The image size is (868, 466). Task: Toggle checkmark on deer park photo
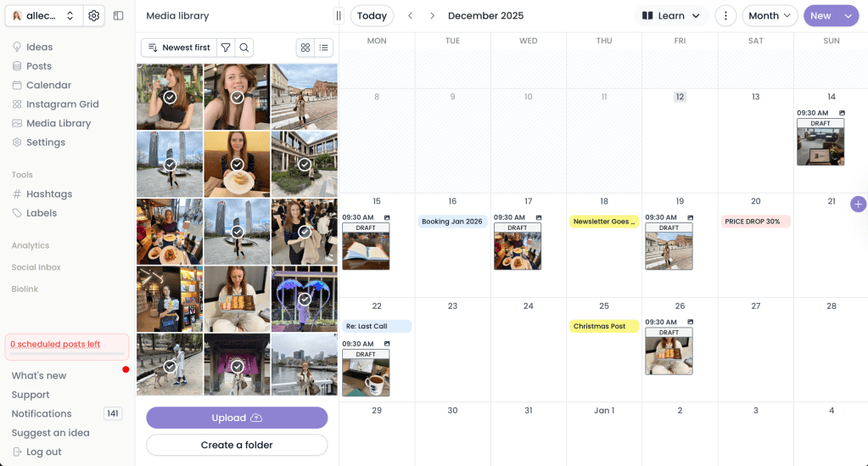point(170,366)
